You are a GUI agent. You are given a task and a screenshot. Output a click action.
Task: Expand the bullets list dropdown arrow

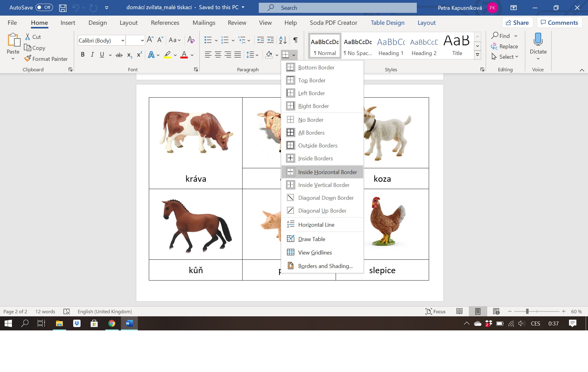[216, 40]
